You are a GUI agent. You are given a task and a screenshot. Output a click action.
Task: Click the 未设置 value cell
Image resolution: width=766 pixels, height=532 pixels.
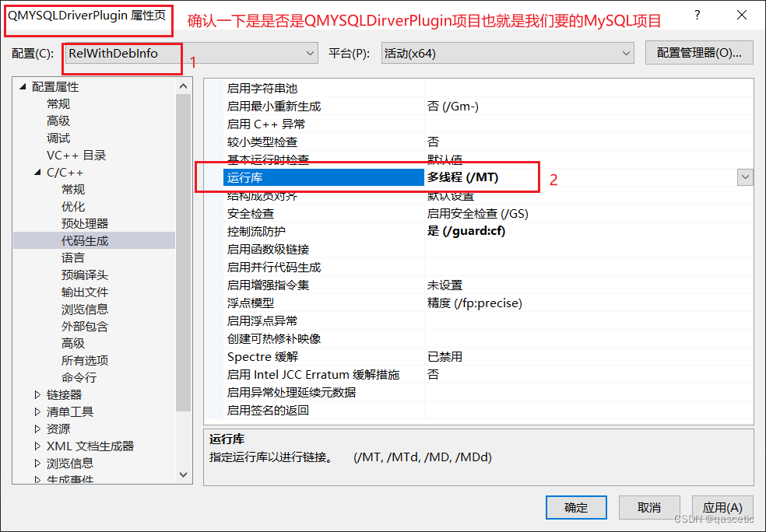pos(444,285)
